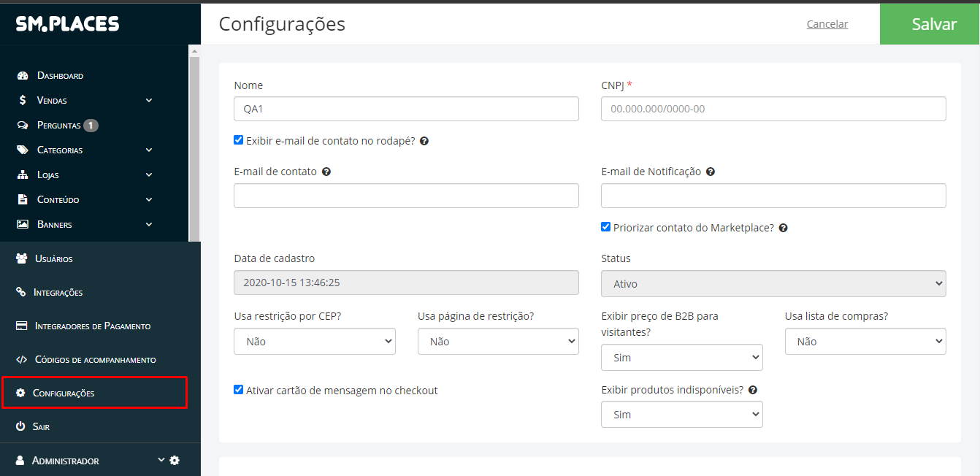
Task: Open the Configurações sidebar item
Action: [95, 393]
